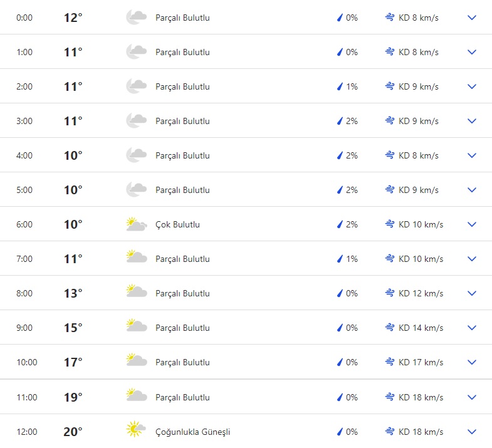This screenshot has height=448, width=492.
Task: Click the 17° temperature at 10:00
Action: coord(73,362)
